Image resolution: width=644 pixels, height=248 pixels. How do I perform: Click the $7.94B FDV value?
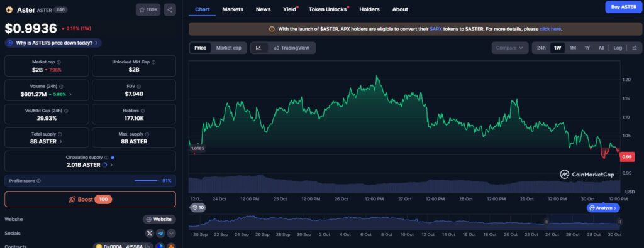(x=134, y=94)
